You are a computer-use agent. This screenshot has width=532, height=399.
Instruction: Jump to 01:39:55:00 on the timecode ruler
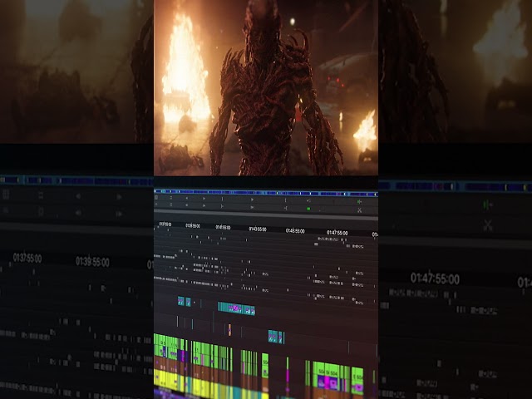coord(193,225)
